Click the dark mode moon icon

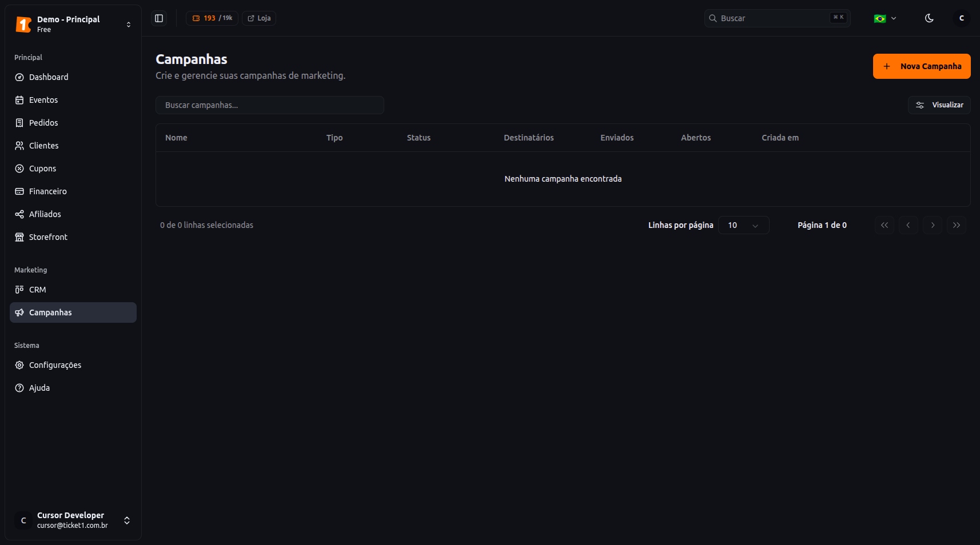tap(929, 18)
